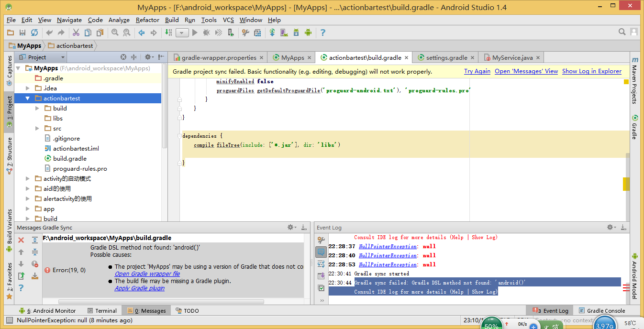644x329 pixels.
Task: Switch to settings.gradle tab
Action: (x=446, y=57)
